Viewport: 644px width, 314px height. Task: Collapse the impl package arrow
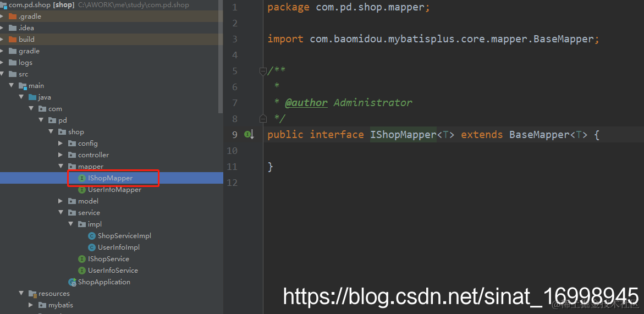pyautogui.click(x=70, y=224)
